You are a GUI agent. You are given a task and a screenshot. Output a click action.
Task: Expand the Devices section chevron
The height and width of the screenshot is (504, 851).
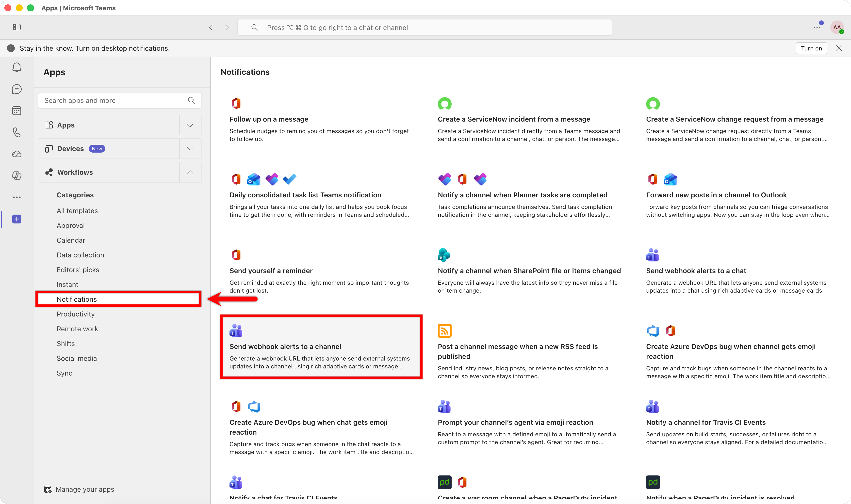pos(190,149)
